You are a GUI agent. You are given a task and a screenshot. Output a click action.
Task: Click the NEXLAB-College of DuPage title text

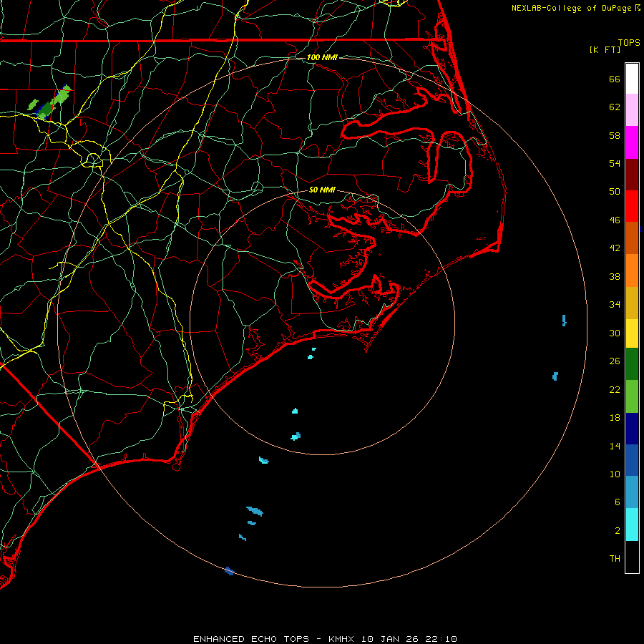pyautogui.click(x=571, y=8)
